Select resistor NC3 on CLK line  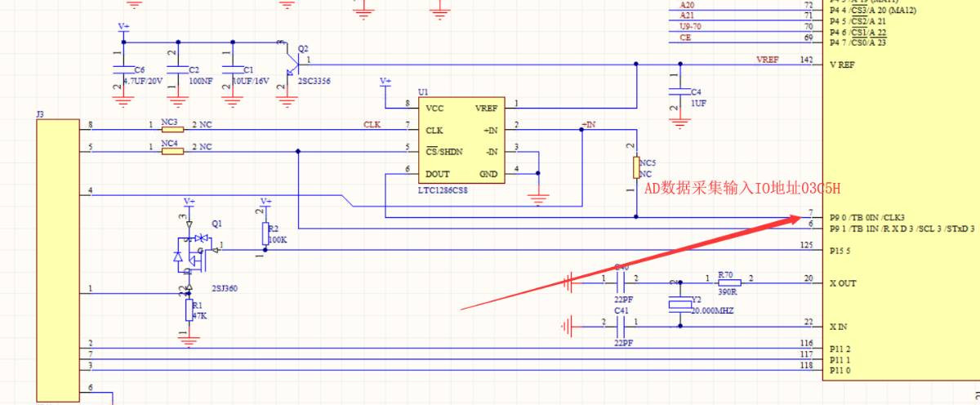tap(171, 129)
